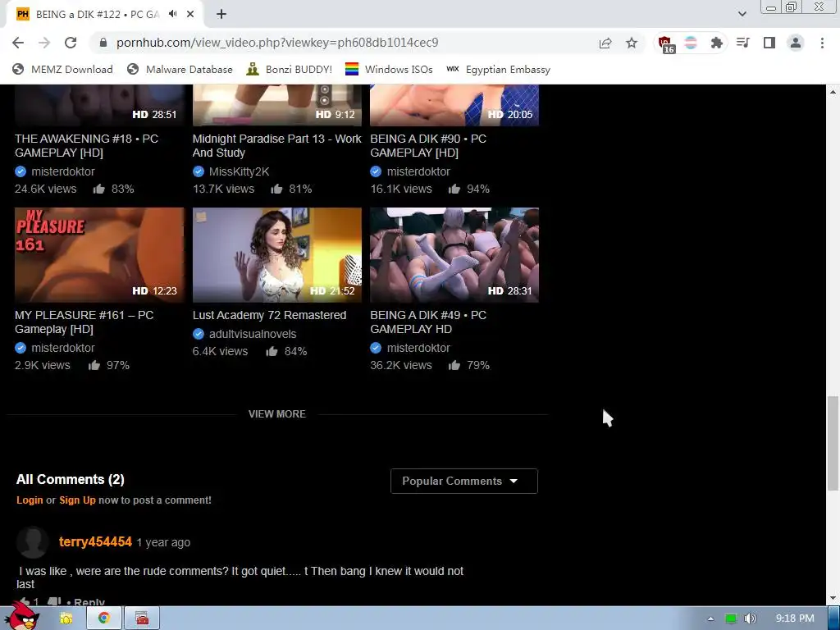The height and width of the screenshot is (630, 840).
Task: Reload the current page
Action: (71, 43)
